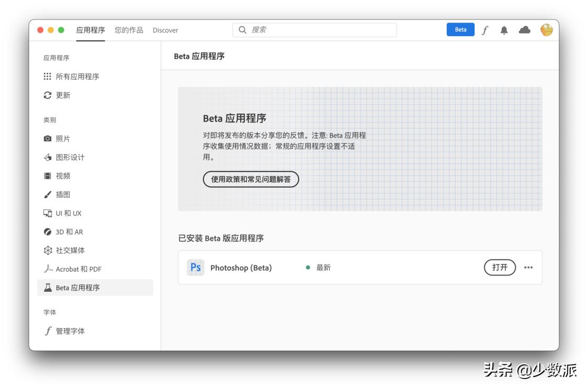Click the user avatar
The width and height of the screenshot is (588, 389).
tap(547, 30)
